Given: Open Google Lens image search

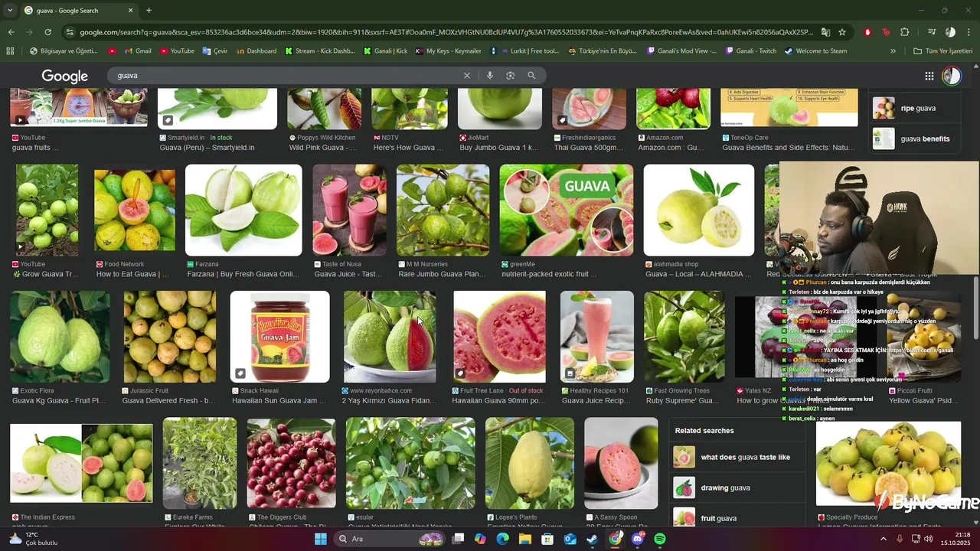Looking at the screenshot, I should pos(510,76).
